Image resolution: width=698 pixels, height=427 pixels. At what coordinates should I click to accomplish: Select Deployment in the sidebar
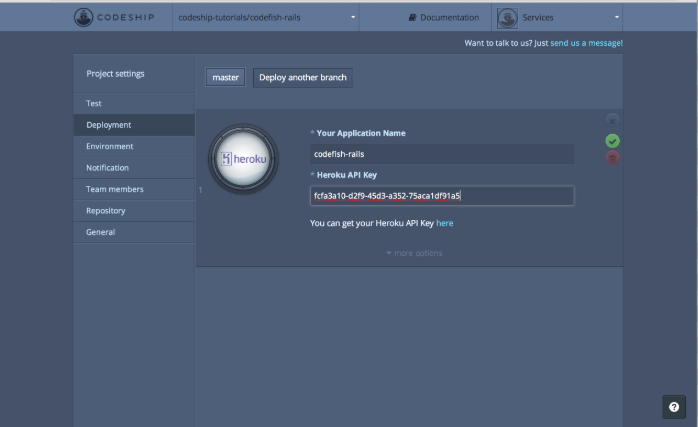click(x=134, y=125)
